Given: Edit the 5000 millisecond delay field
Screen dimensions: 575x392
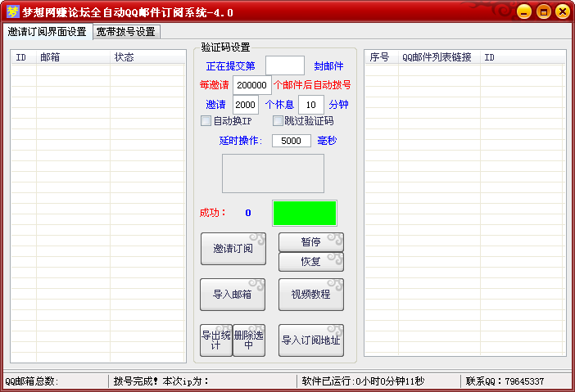Looking at the screenshot, I should 291,141.
